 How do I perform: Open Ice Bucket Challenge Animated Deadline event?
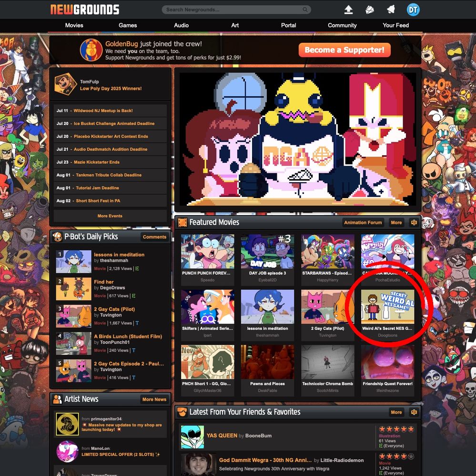(x=114, y=124)
